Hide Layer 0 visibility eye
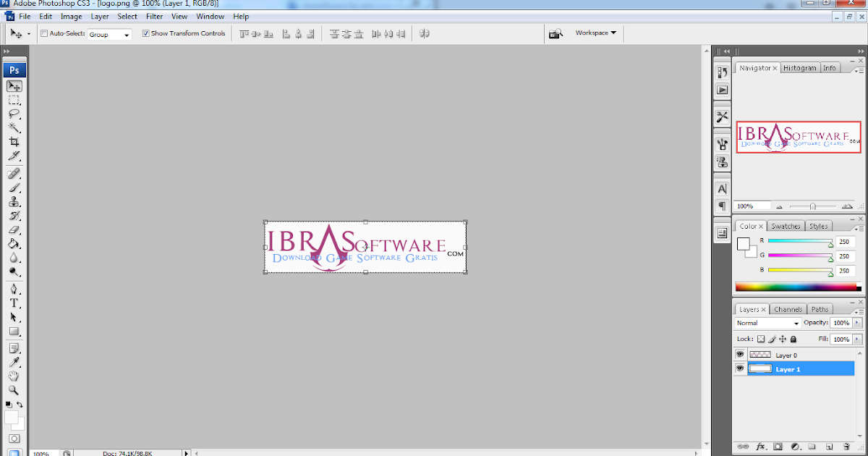 (x=739, y=355)
